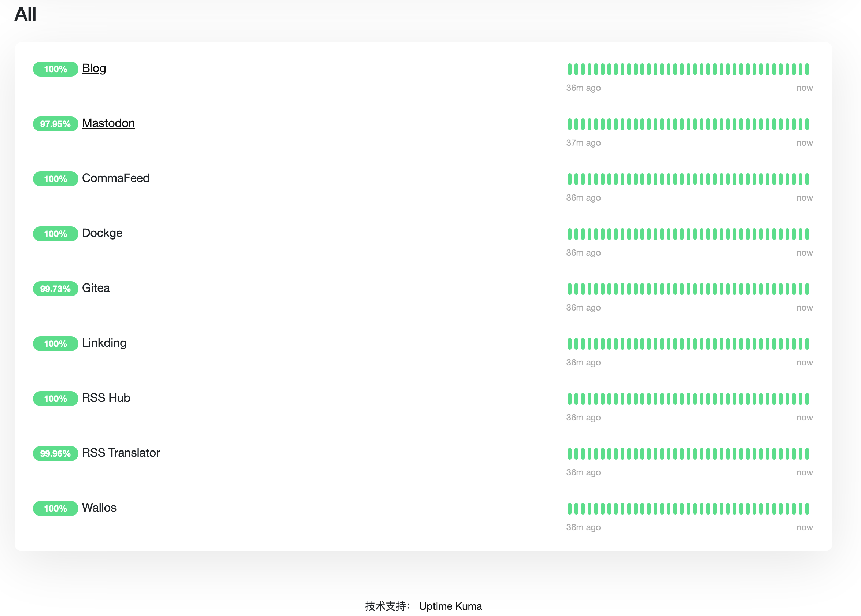Click the last heartbeat bar for RSS Hub
This screenshot has height=616, width=861.
(x=807, y=399)
